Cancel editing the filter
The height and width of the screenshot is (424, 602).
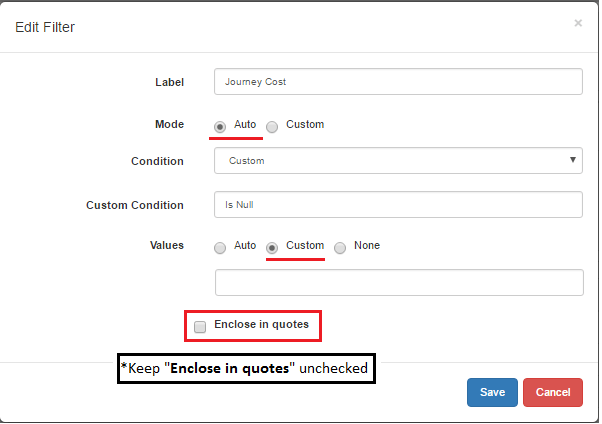click(x=553, y=392)
